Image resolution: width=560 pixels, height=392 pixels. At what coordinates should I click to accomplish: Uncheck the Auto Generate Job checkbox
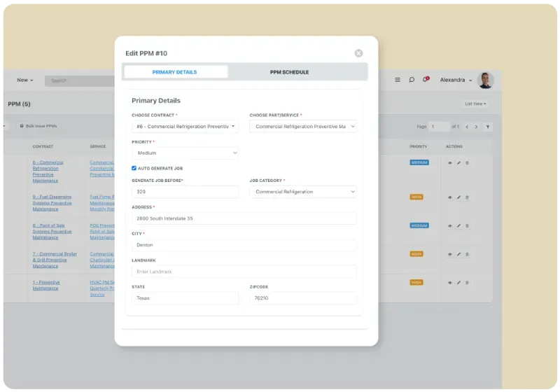pos(134,168)
